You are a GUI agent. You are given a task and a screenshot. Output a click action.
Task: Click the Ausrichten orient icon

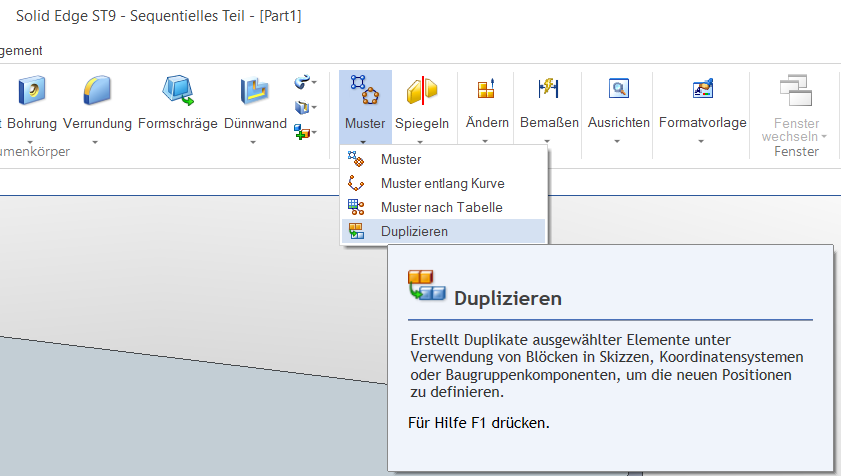618,89
